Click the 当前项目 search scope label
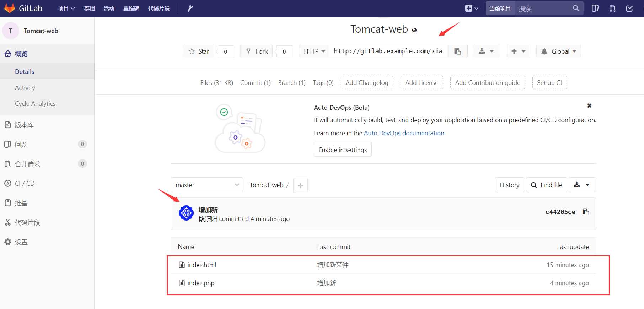Viewport: 644px width, 309px height. [500, 8]
